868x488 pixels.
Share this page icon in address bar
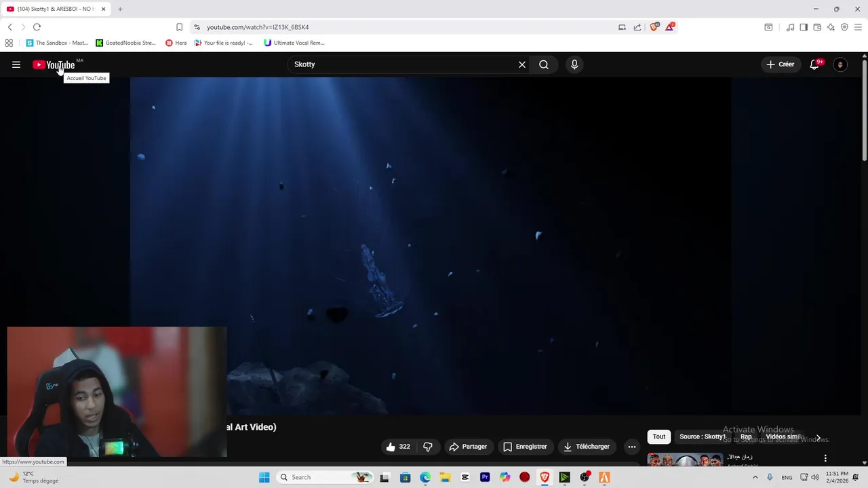(637, 27)
